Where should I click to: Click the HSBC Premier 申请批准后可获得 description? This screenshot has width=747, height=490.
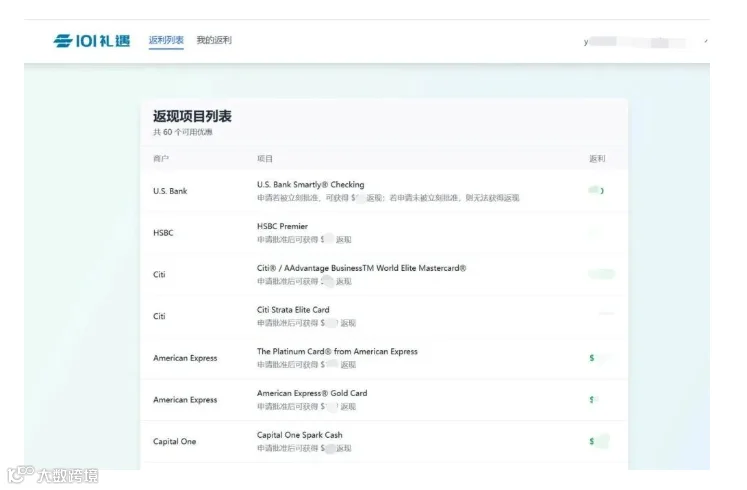click(x=304, y=240)
